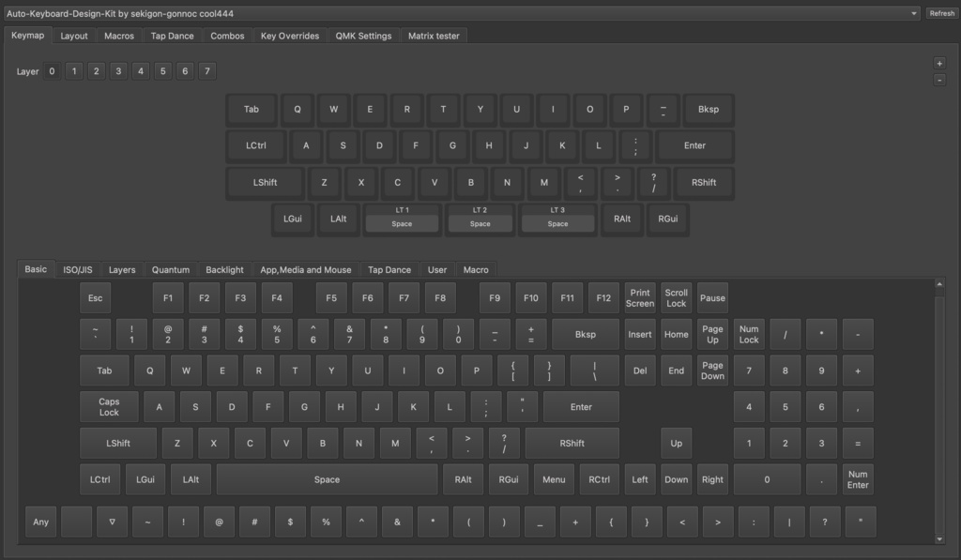Open the User keycode tab
The image size is (961, 560).
pyautogui.click(x=437, y=269)
